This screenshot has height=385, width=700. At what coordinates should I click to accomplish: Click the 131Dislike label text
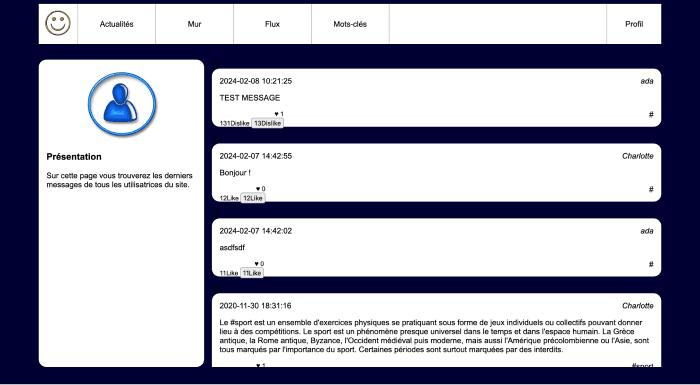point(234,123)
